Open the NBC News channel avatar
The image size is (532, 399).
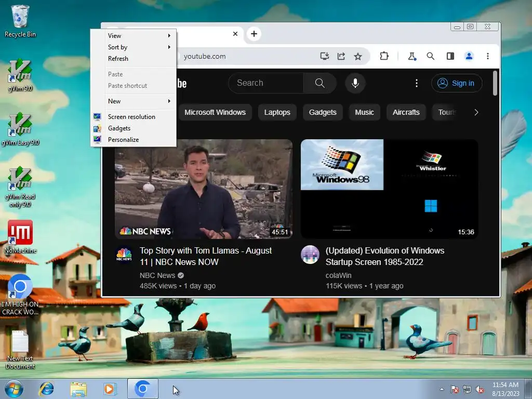coord(124,255)
